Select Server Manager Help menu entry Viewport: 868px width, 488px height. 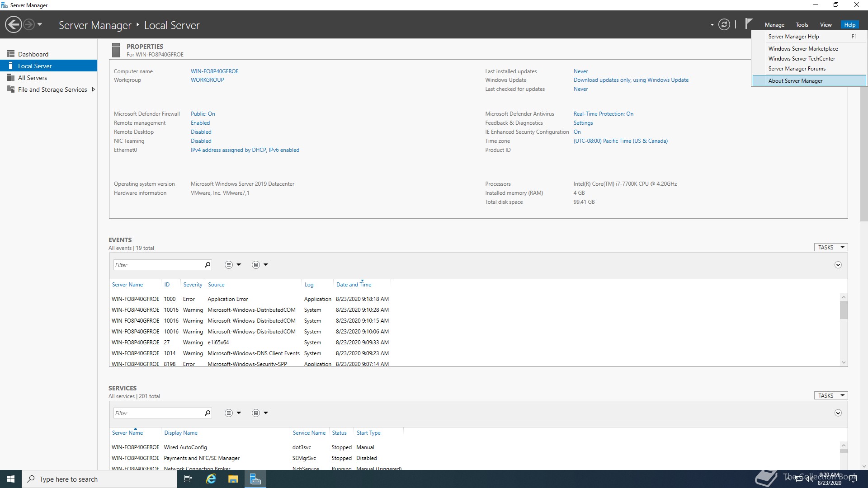coord(809,37)
